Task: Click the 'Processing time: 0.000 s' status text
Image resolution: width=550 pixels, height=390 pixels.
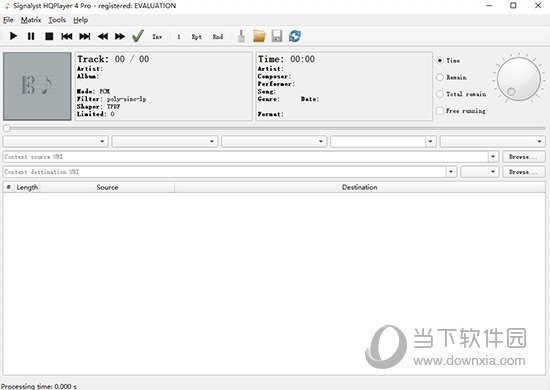Action: pyautogui.click(x=39, y=386)
